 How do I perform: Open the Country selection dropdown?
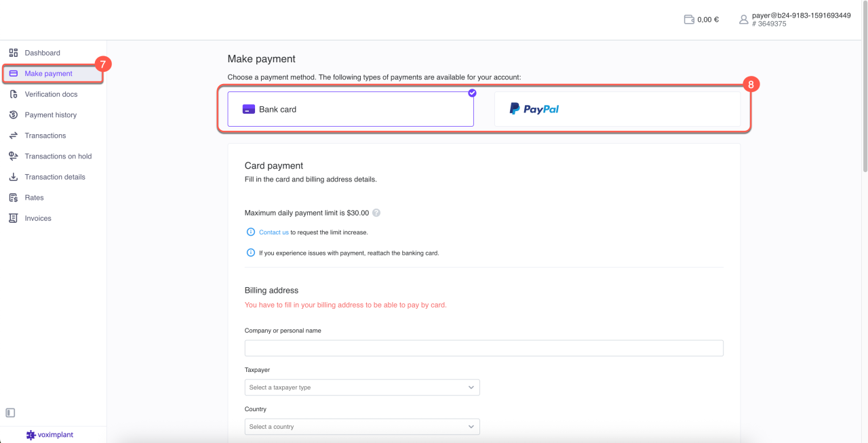coord(362,427)
